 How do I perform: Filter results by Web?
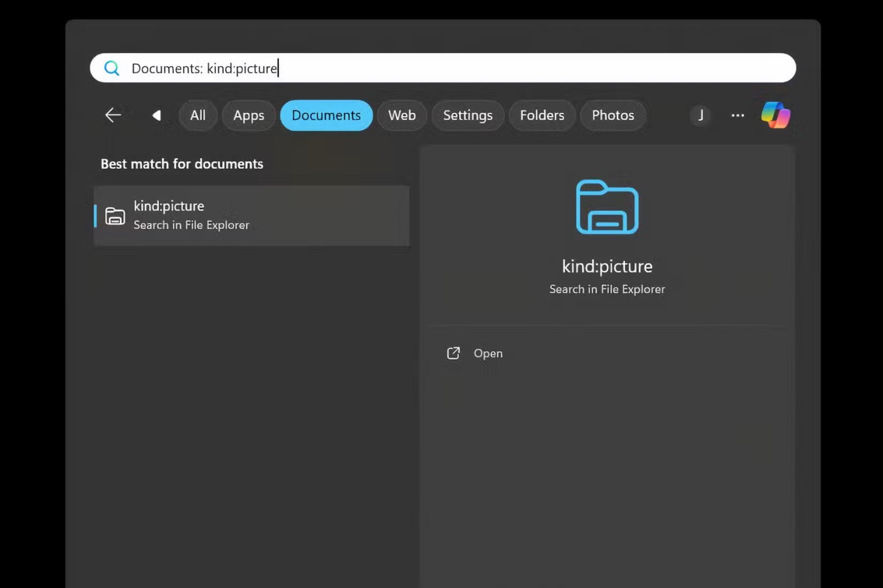(x=402, y=115)
